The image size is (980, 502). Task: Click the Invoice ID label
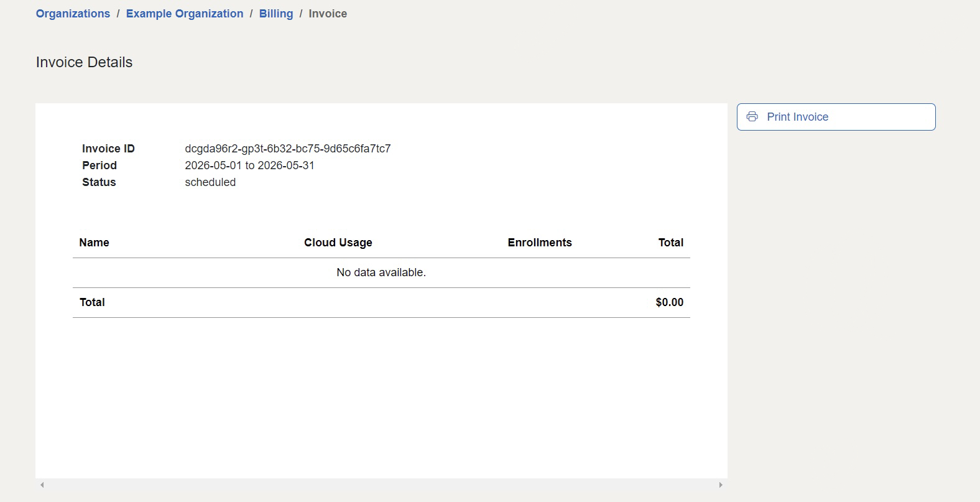108,149
